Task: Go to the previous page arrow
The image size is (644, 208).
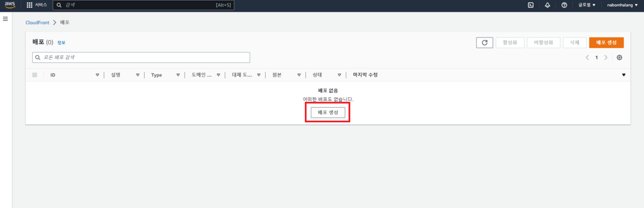Action: pyautogui.click(x=587, y=57)
